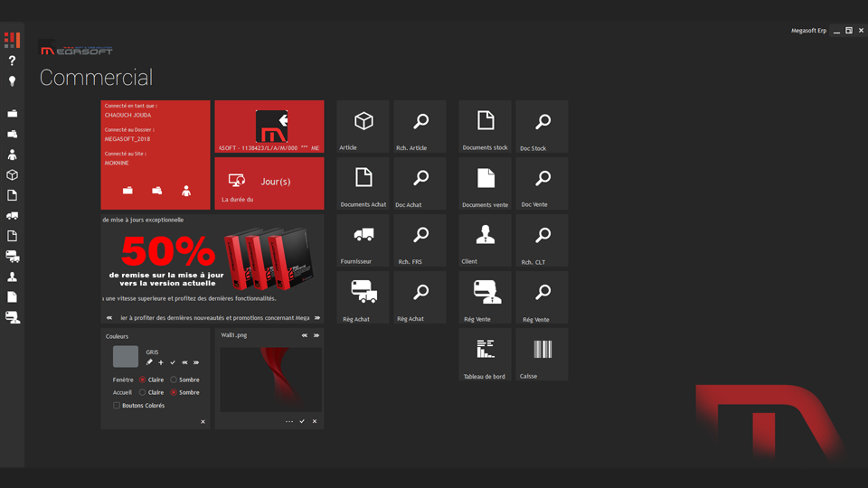
Task: Select Claire radio for Fenêtre
Action: [x=142, y=380]
